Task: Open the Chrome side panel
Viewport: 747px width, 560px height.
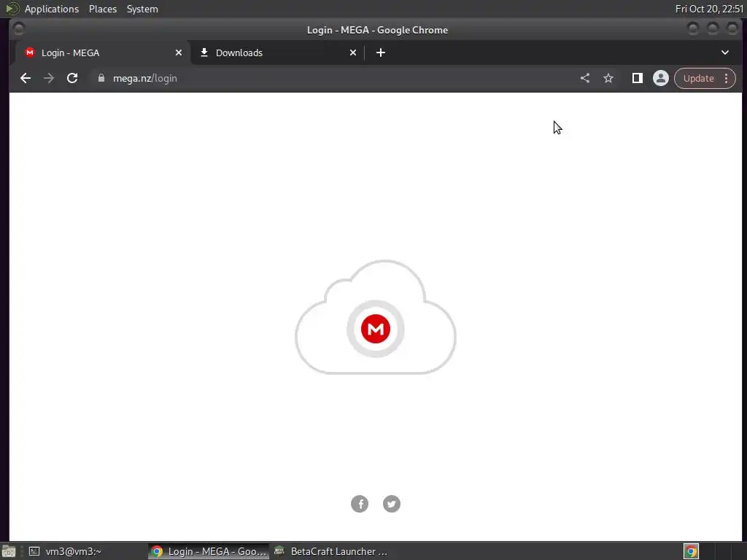Action: pyautogui.click(x=637, y=78)
